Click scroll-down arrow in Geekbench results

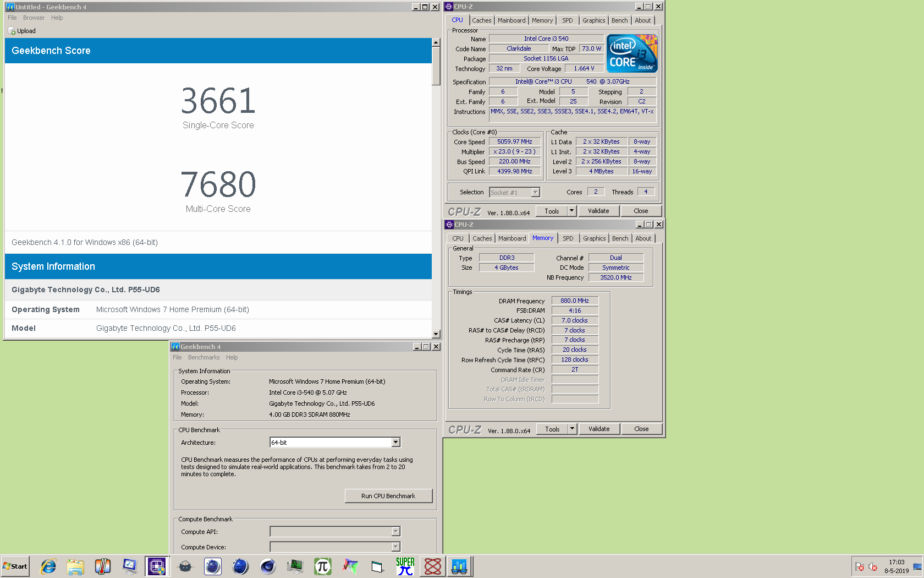(436, 334)
